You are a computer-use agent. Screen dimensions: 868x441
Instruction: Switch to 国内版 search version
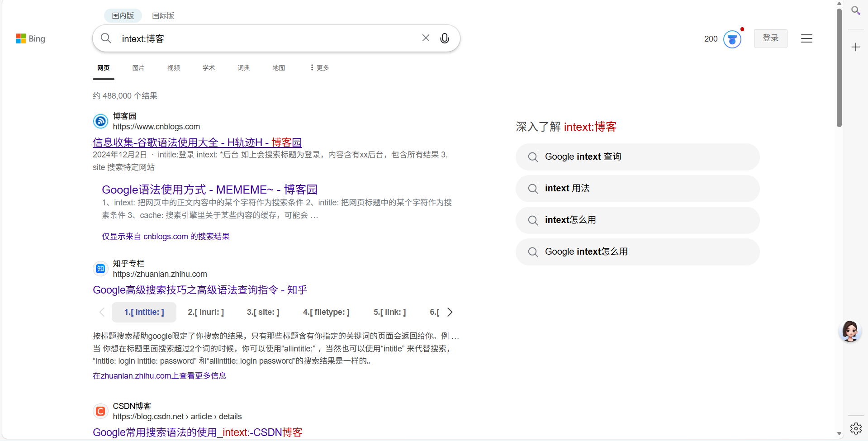coord(123,16)
